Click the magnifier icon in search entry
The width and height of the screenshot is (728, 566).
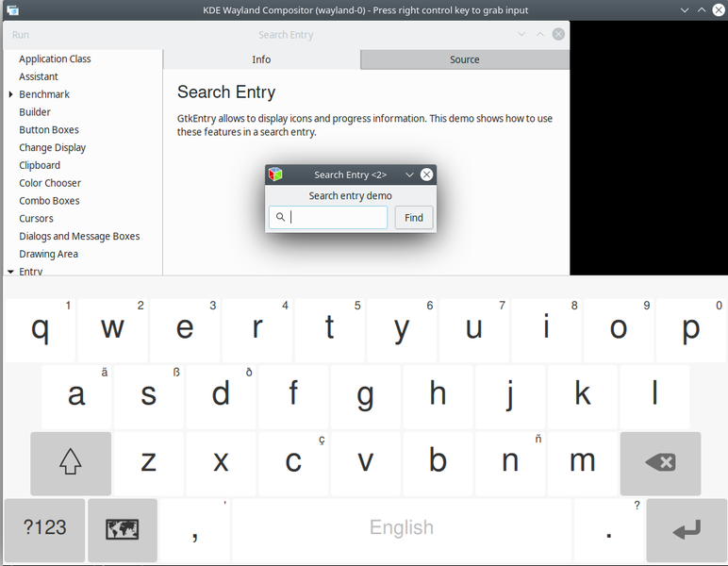coord(280,218)
